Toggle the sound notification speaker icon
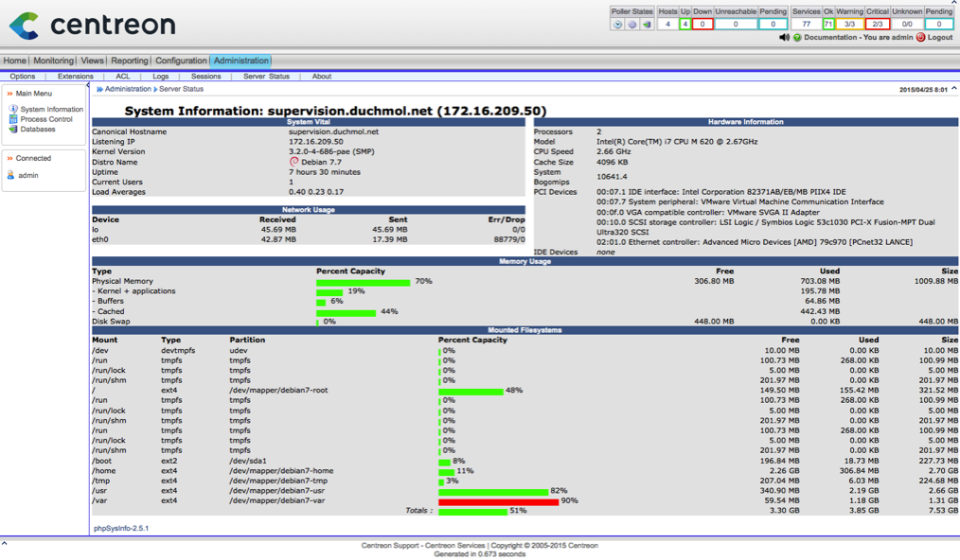Viewport: 960px width, 560px height. 784,38
